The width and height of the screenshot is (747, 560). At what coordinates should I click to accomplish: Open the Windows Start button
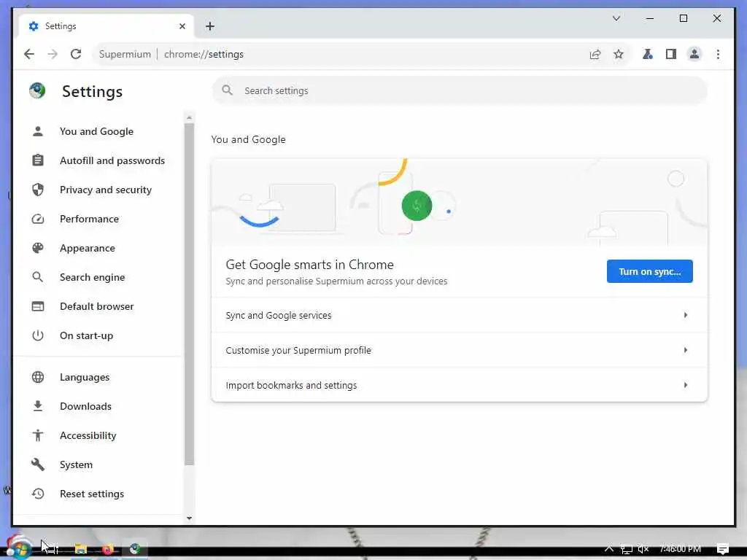coord(19,548)
